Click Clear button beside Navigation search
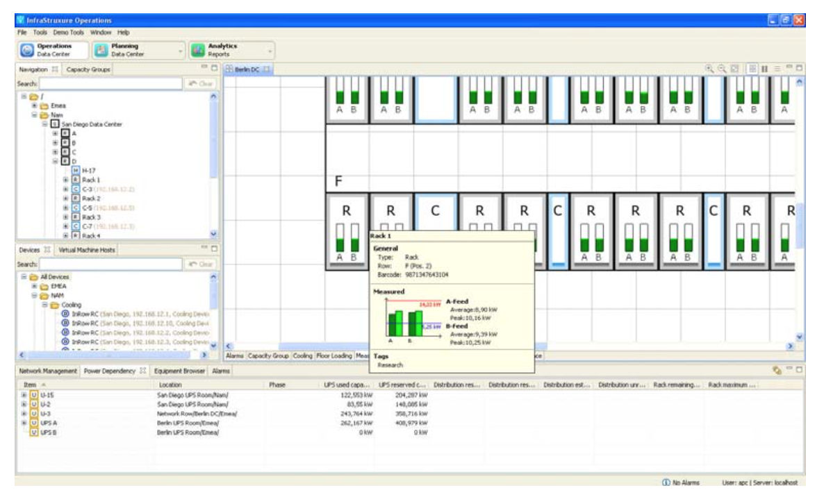The width and height of the screenshot is (824, 504). (200, 83)
